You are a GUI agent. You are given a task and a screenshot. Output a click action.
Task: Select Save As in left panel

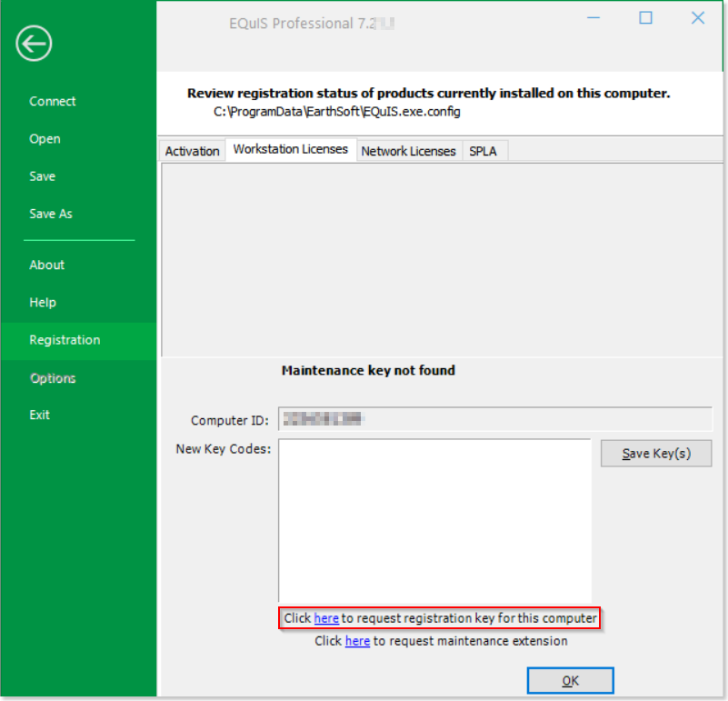(x=50, y=214)
